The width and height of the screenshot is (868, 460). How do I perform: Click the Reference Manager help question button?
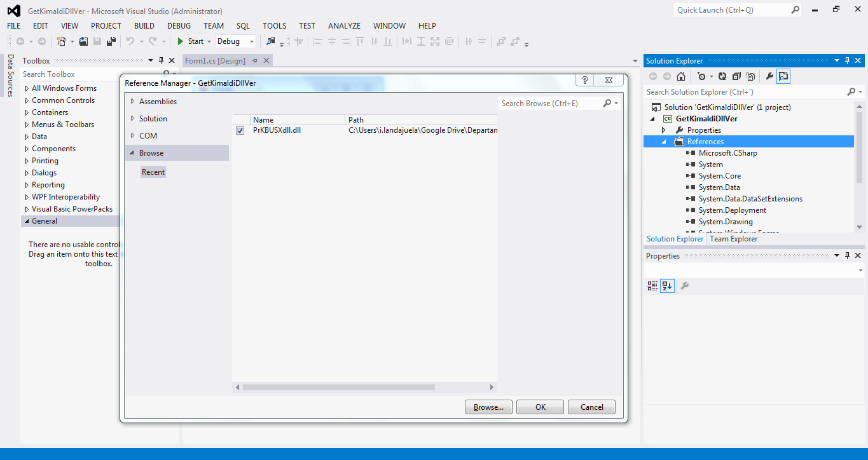584,80
